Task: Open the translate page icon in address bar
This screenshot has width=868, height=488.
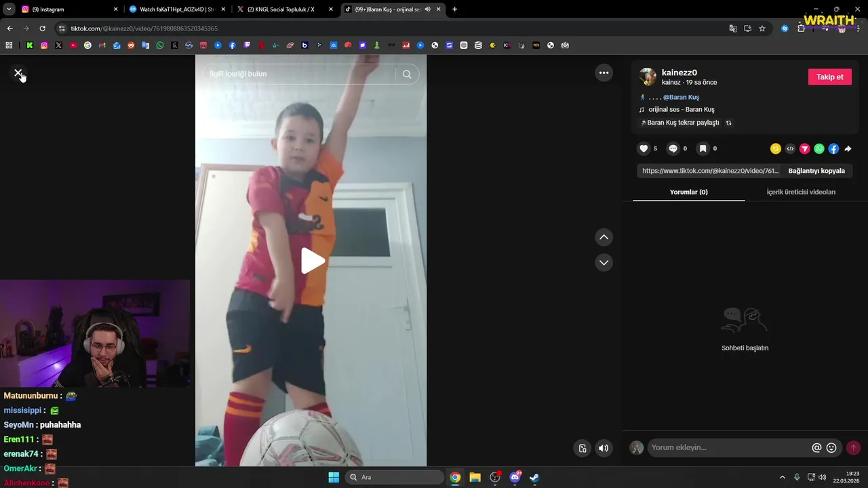Action: point(733,28)
